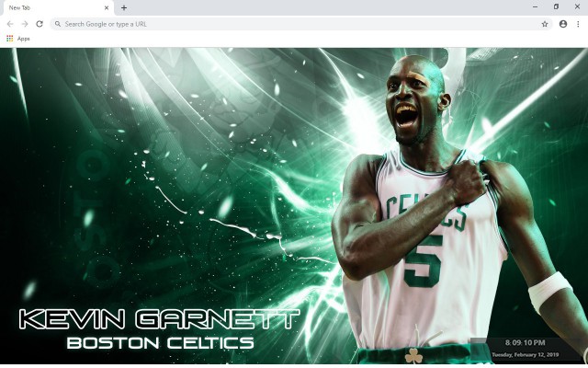Click the Tuesday, February 12, 2019 date

[525, 354]
